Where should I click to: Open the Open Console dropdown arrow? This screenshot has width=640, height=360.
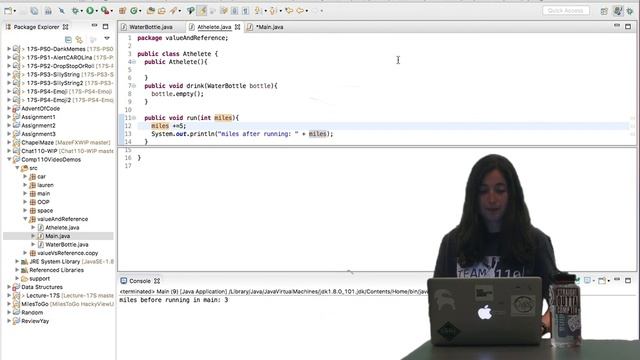(x=609, y=281)
